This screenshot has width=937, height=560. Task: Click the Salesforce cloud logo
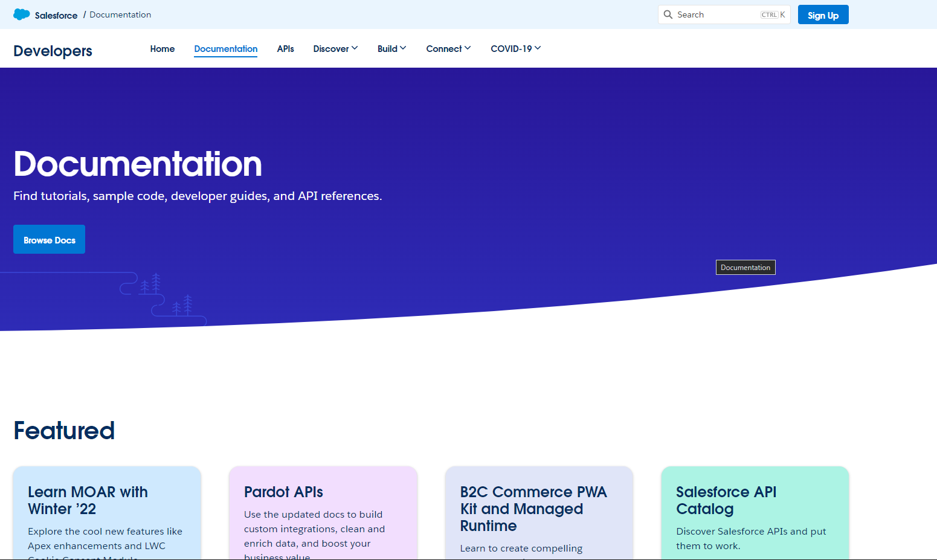[22, 14]
